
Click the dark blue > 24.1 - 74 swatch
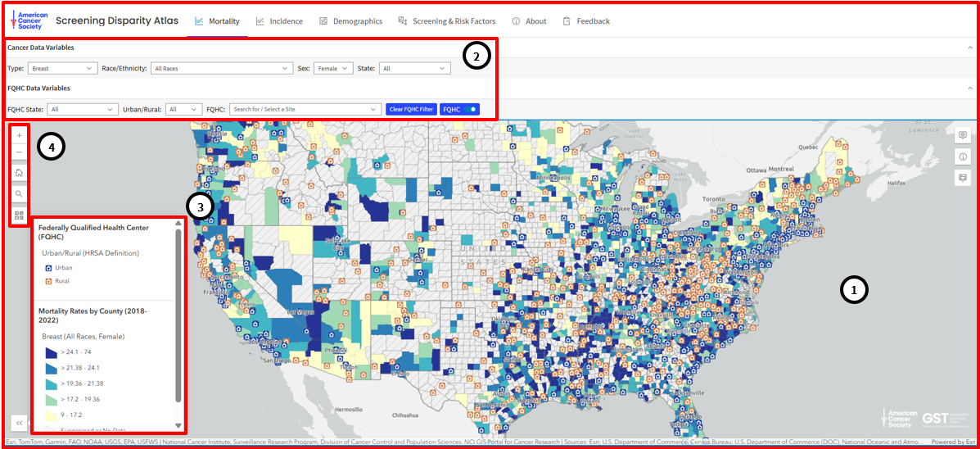click(x=52, y=352)
